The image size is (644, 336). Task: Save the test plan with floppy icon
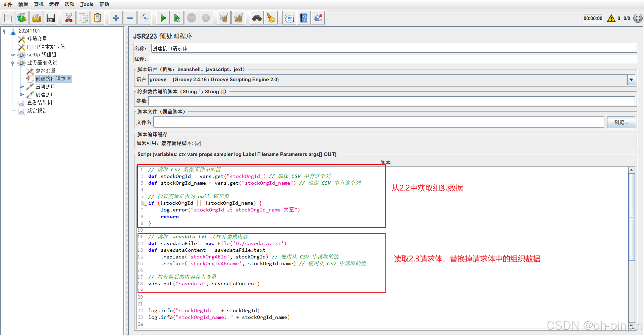[x=51, y=18]
